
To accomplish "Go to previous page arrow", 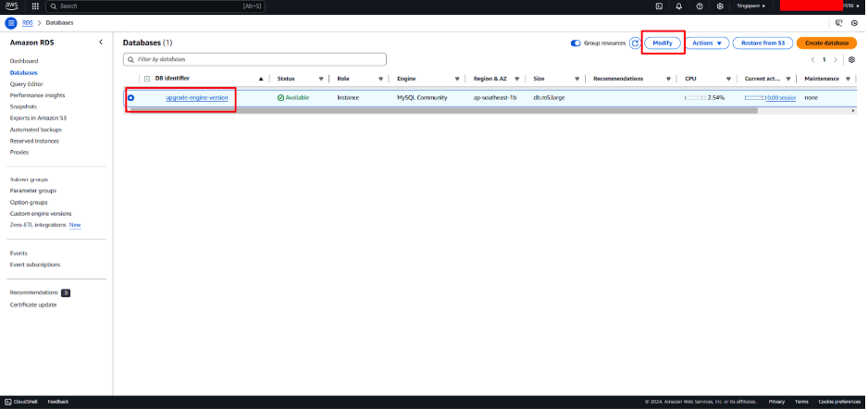I will (x=812, y=60).
